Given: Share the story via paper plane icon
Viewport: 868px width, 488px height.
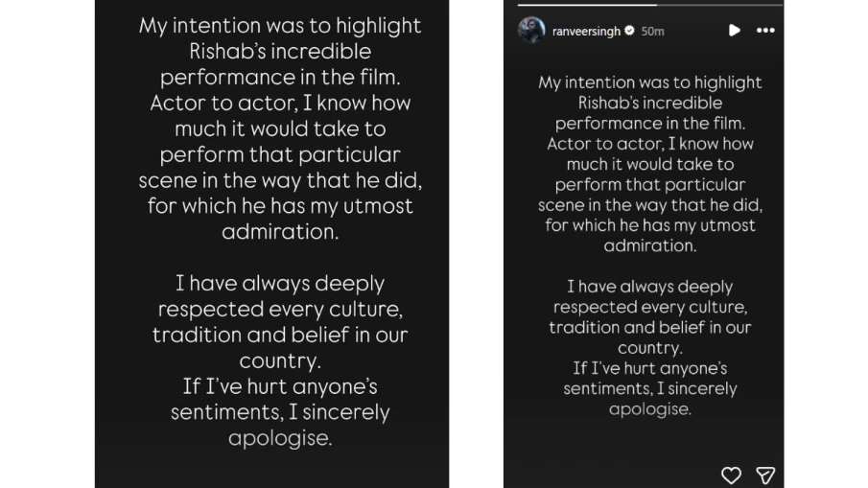Looking at the screenshot, I should click(764, 475).
